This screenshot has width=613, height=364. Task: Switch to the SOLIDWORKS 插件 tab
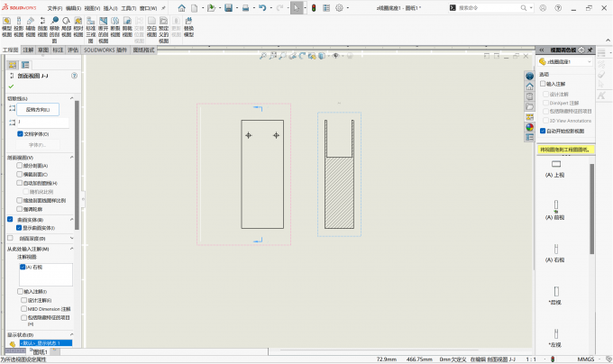click(105, 50)
